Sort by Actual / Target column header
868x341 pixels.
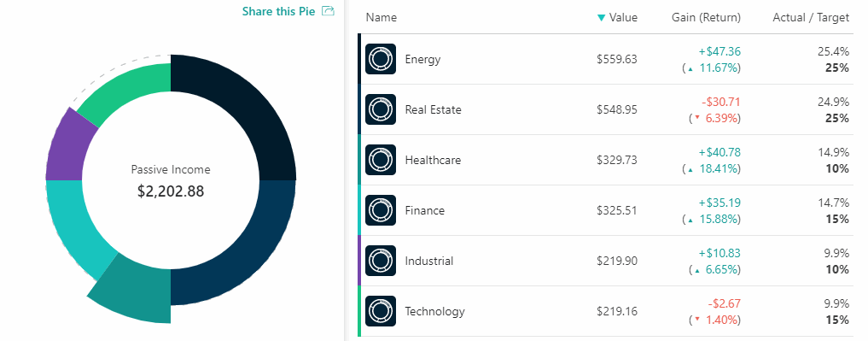(811, 18)
